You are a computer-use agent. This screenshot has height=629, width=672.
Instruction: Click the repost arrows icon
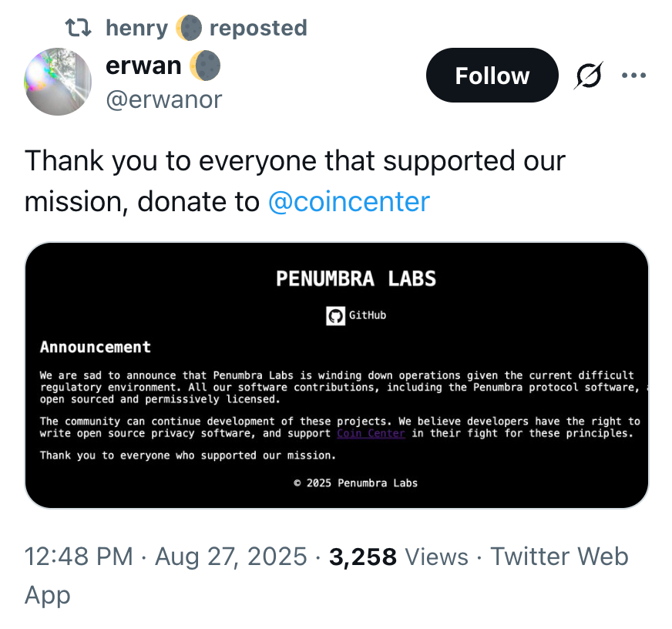click(x=78, y=29)
